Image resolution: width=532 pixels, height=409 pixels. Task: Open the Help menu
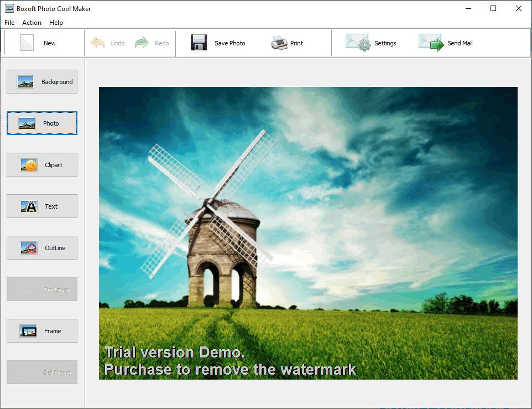point(56,22)
